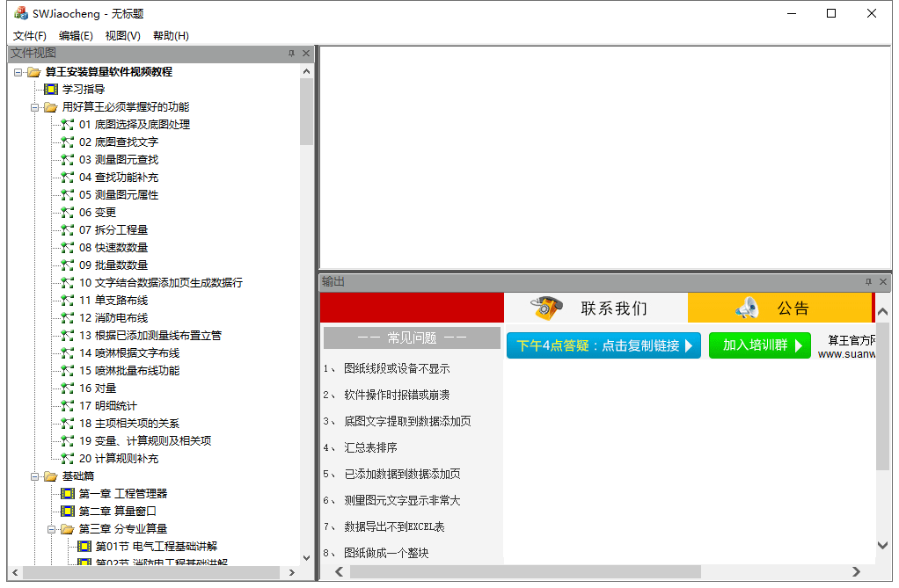The width and height of the screenshot is (899, 588).
Task: Open FAQ item 汇总表排序
Action: pos(369,447)
